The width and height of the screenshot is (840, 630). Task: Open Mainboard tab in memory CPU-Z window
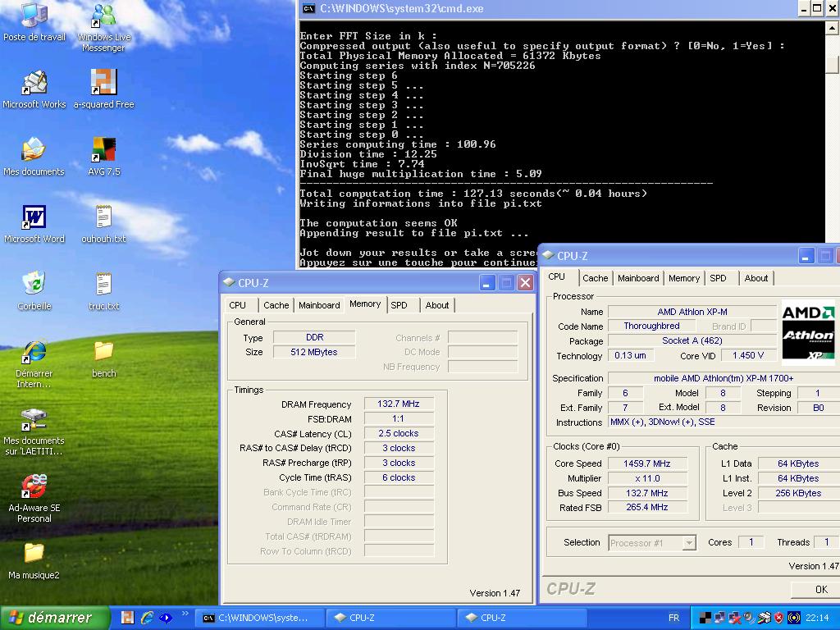(319, 305)
